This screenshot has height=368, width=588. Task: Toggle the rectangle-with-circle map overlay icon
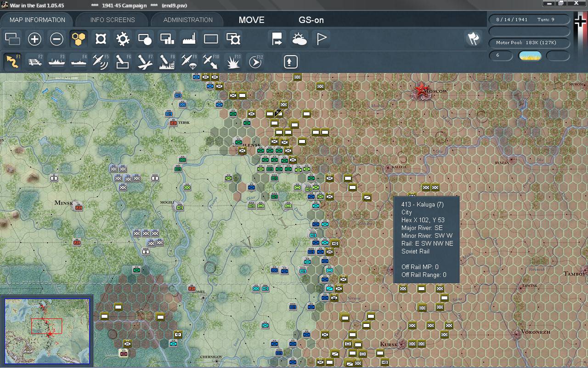coord(145,39)
